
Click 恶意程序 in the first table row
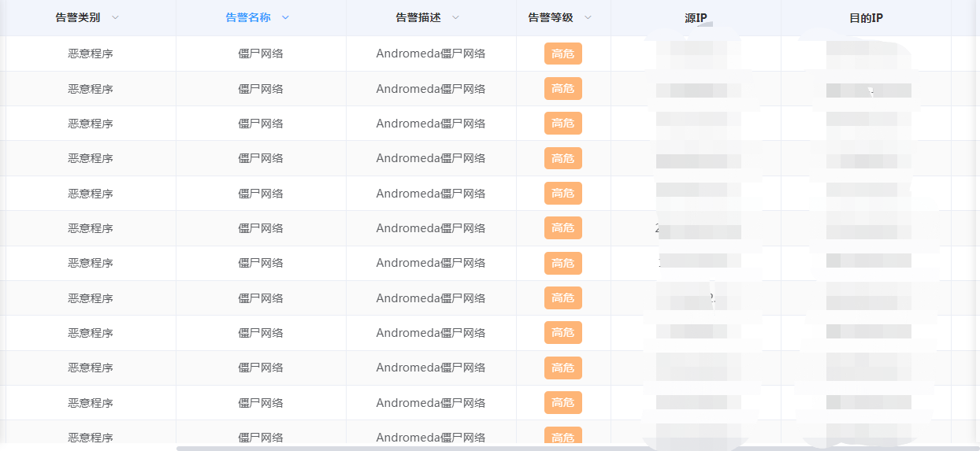click(91, 54)
